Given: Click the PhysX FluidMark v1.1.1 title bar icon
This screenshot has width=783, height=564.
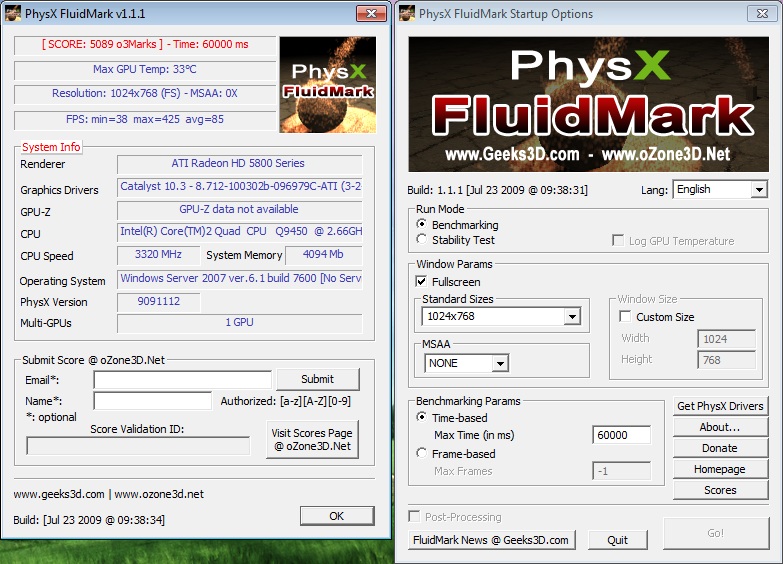Looking at the screenshot, I should [13, 13].
